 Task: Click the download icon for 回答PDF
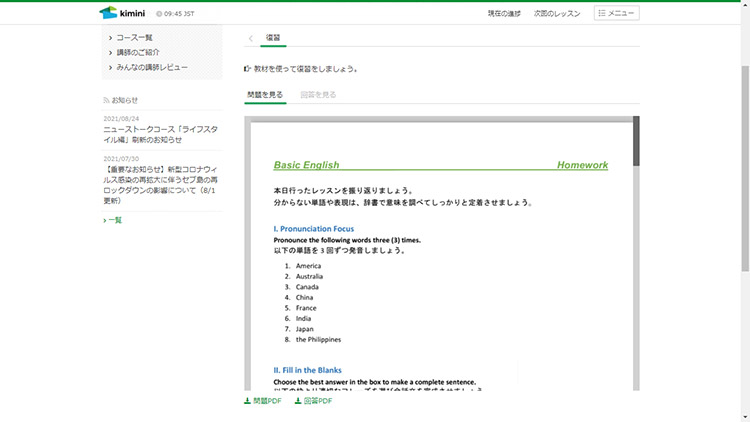298,401
